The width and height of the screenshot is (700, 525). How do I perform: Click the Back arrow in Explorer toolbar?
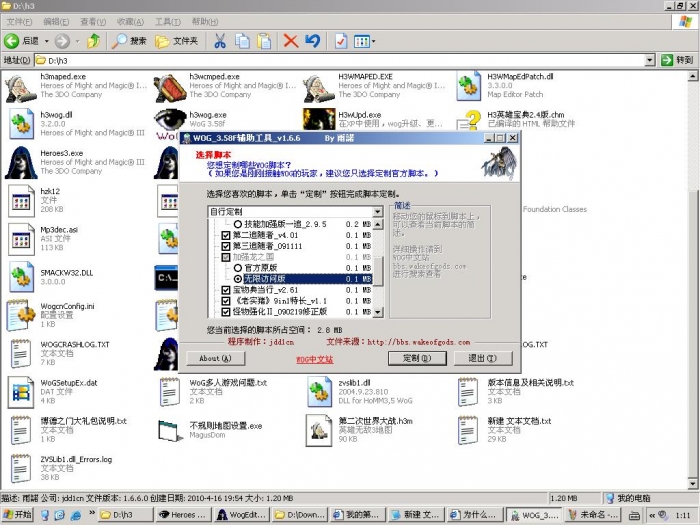12,41
